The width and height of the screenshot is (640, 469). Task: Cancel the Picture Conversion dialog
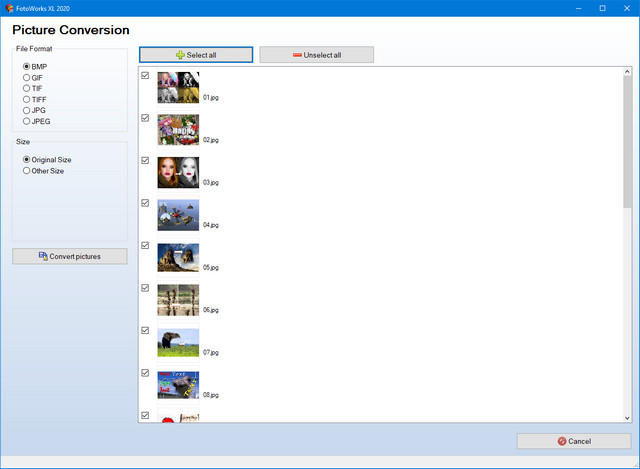click(x=574, y=441)
